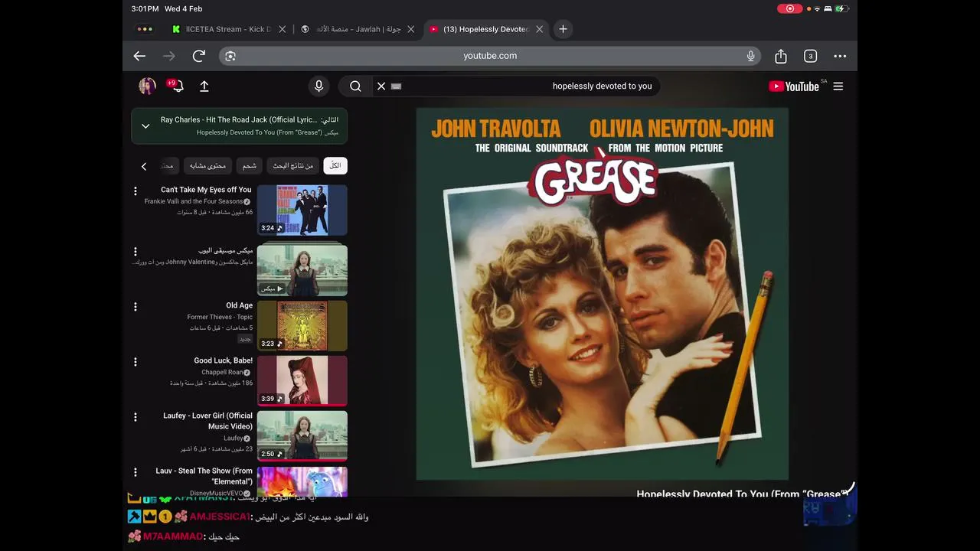This screenshot has height=551, width=980.
Task: Close the Hopelessly Devoted YouTube tab
Action: [x=539, y=29]
